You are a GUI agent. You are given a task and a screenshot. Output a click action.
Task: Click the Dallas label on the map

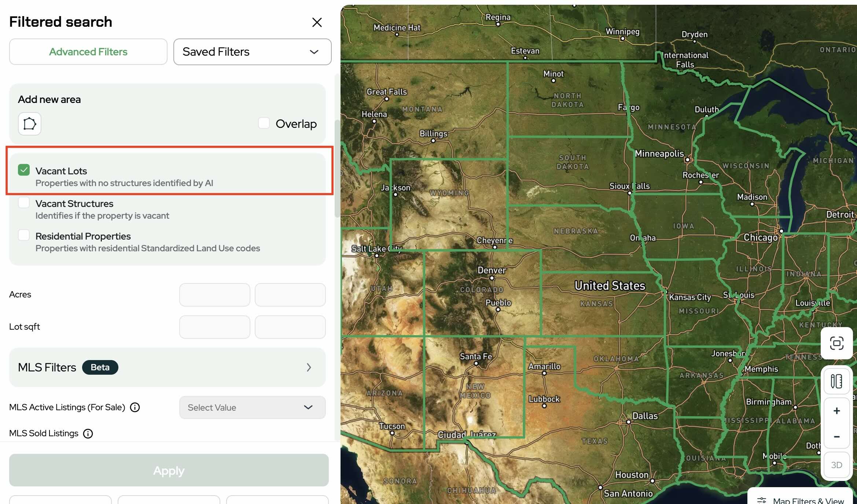[x=645, y=416]
